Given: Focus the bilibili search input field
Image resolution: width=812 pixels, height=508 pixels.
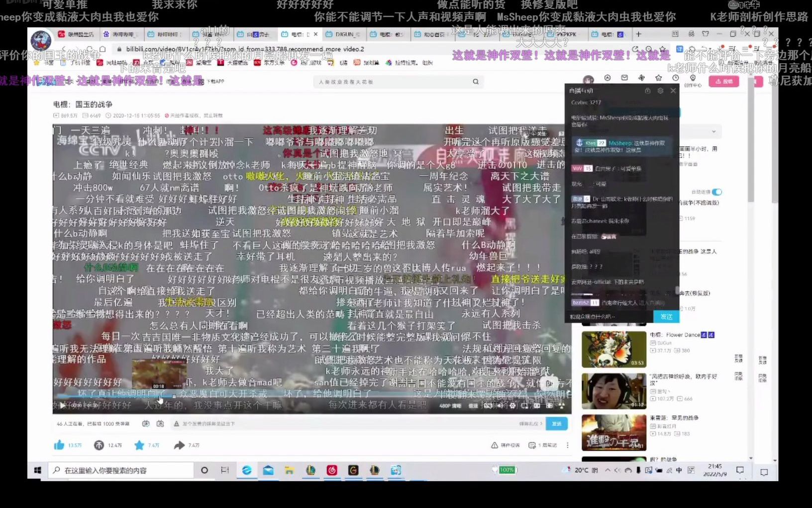Looking at the screenshot, I should pyautogui.click(x=391, y=82).
